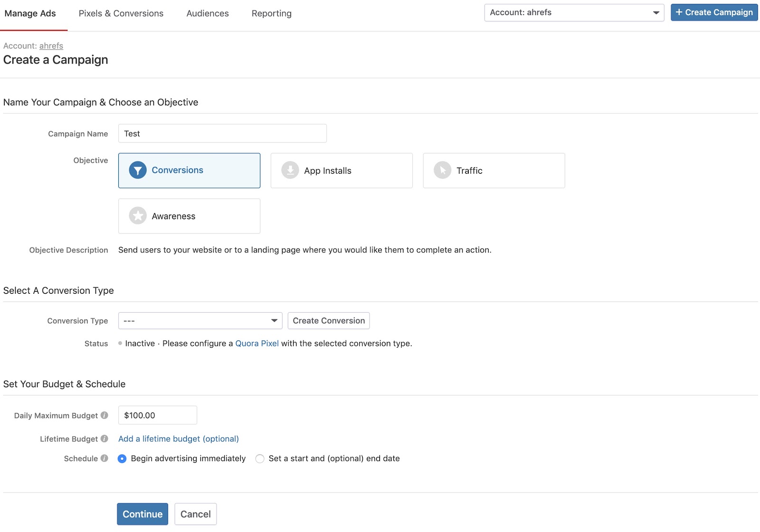Click the Lifetime Budget info icon
The height and width of the screenshot is (532, 760).
[x=104, y=439]
